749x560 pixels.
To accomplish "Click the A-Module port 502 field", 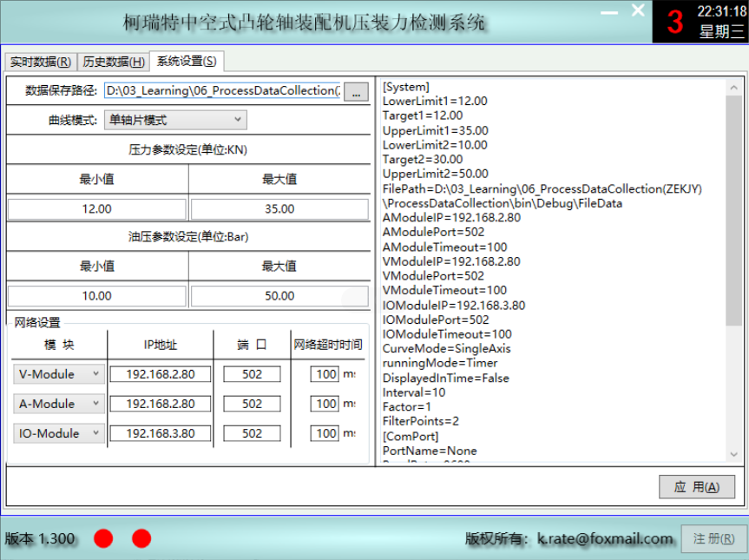I will (252, 404).
